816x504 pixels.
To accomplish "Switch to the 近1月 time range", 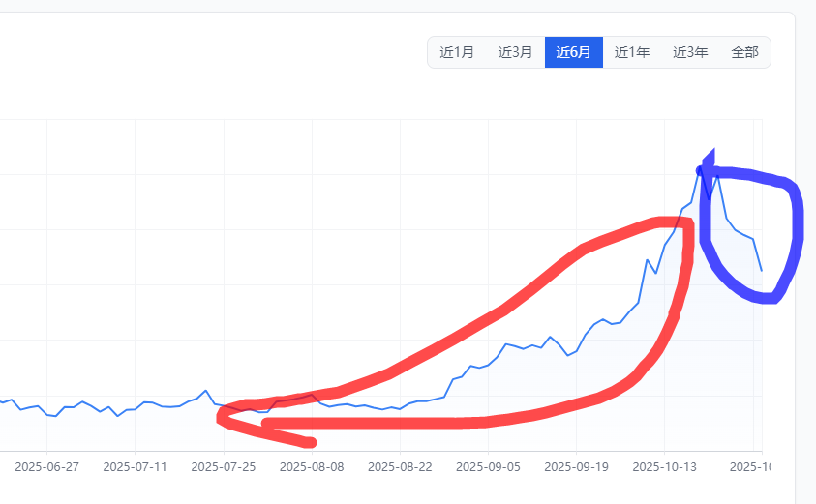I will click(x=457, y=52).
